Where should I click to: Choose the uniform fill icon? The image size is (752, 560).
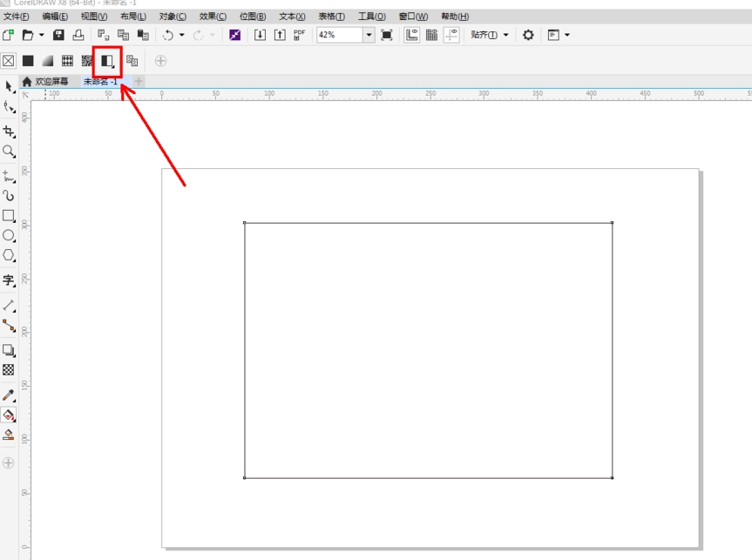point(28,61)
